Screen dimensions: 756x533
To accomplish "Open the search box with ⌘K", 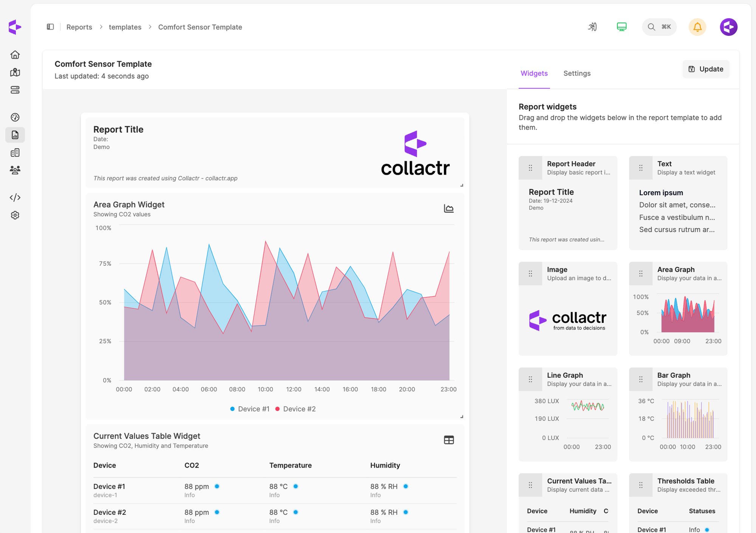I will (659, 27).
